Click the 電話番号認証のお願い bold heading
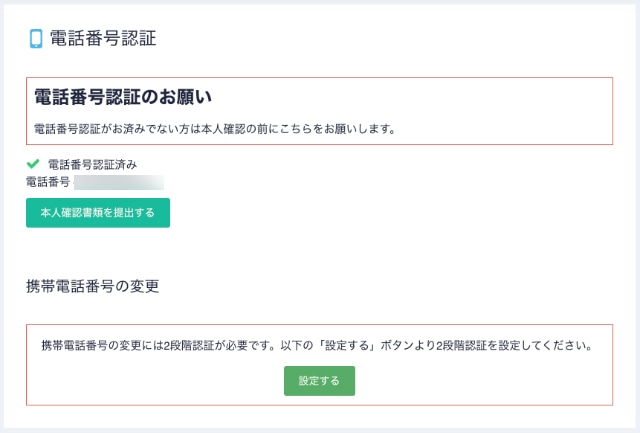The width and height of the screenshot is (640, 433). tap(123, 97)
